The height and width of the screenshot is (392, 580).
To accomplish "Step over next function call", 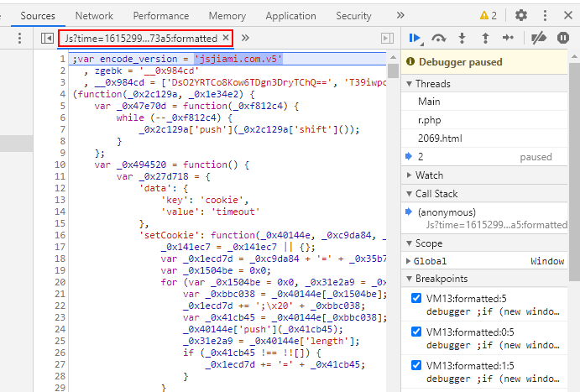I will pos(438,38).
